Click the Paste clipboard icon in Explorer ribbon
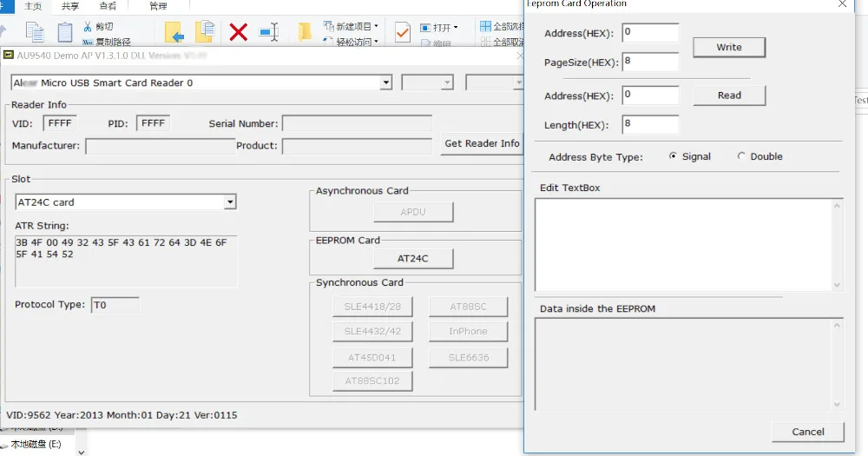The width and height of the screenshot is (868, 456). click(x=65, y=32)
